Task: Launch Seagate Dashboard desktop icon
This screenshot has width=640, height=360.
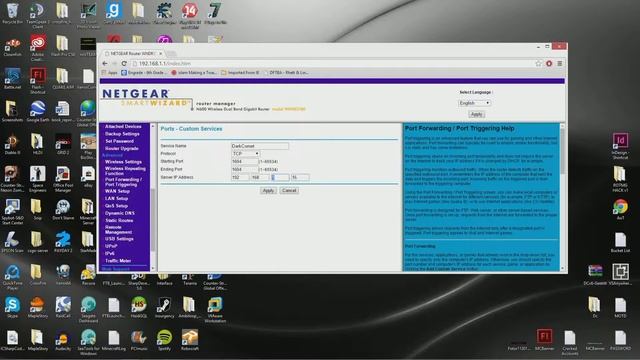Action: (x=88, y=309)
